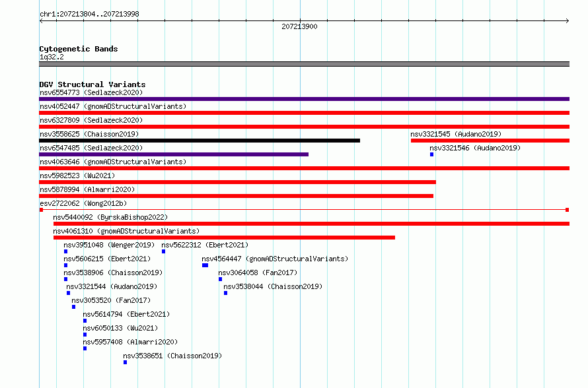Open the nsv5982523 (Wu2021) label
This screenshot has width=588, height=388.
[77, 176]
